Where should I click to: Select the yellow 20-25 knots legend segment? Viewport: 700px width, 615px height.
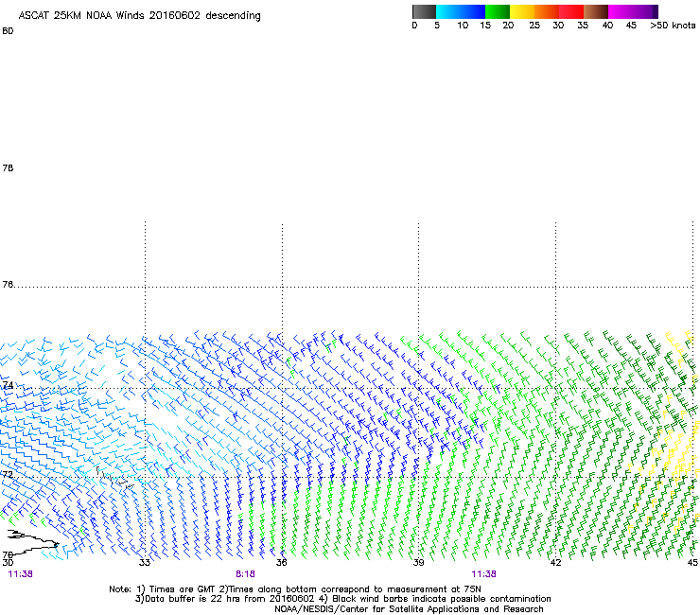[x=522, y=11]
